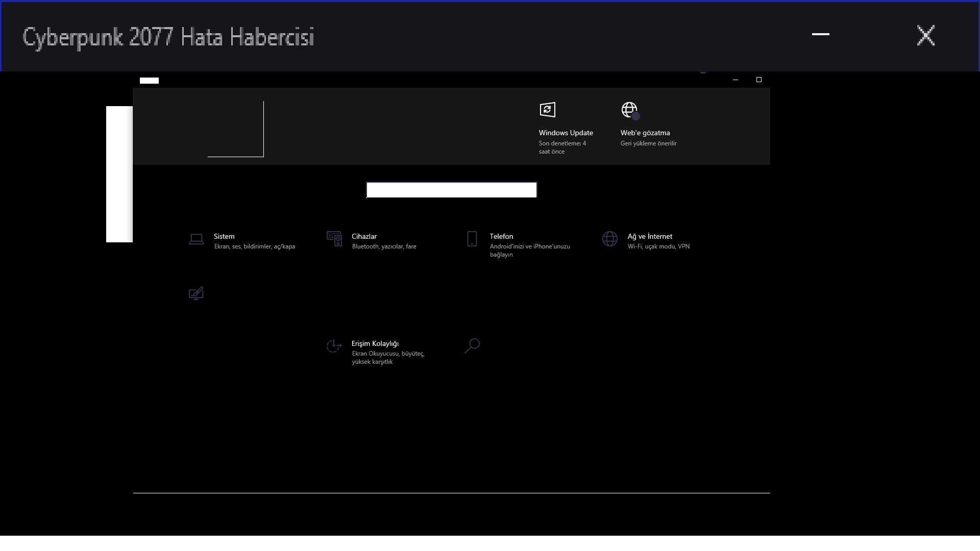This screenshot has height=551, width=980.
Task: Click the Web'e gözatma globe icon
Action: [x=629, y=110]
